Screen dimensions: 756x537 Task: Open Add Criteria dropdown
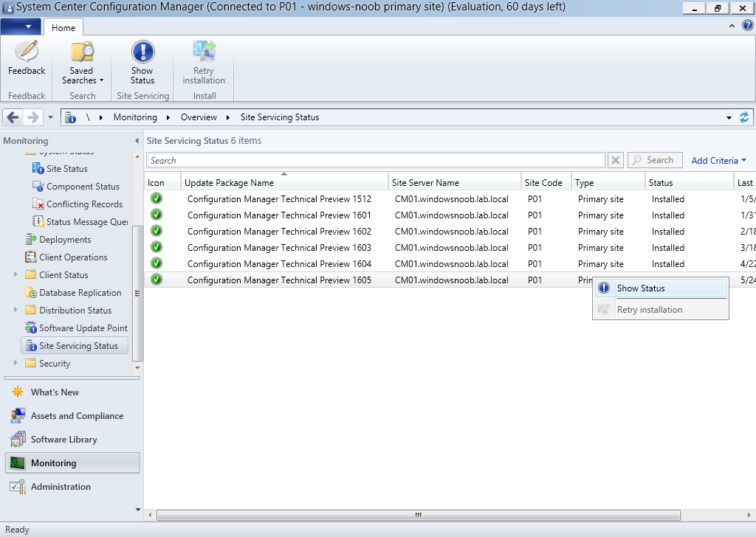718,160
